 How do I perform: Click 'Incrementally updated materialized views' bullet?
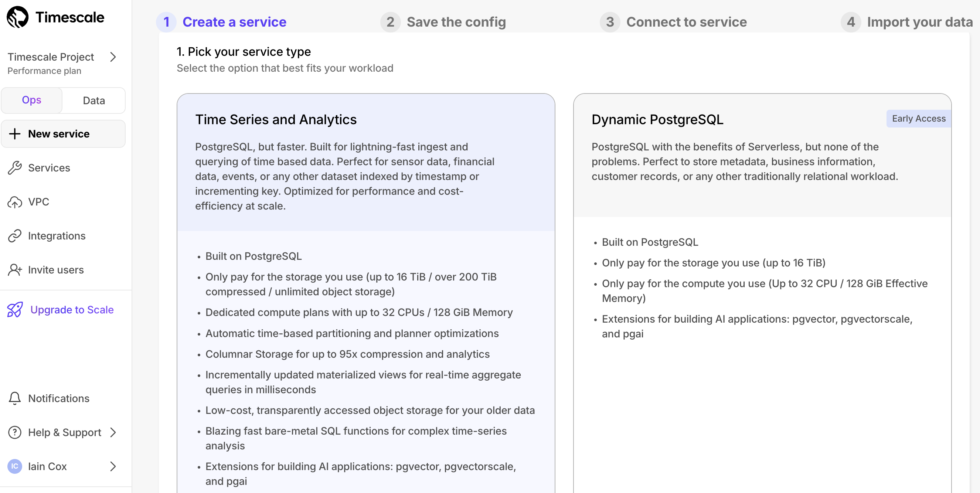pyautogui.click(x=363, y=382)
